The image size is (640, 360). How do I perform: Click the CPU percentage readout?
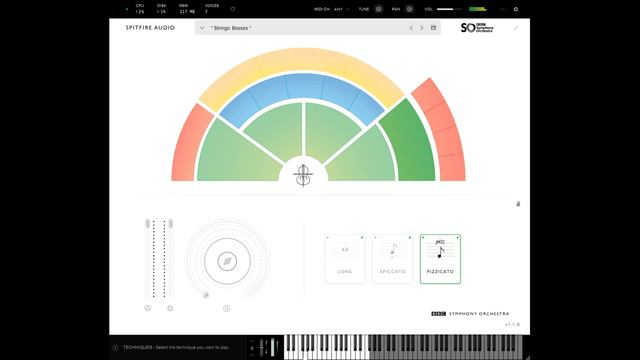(140, 9)
